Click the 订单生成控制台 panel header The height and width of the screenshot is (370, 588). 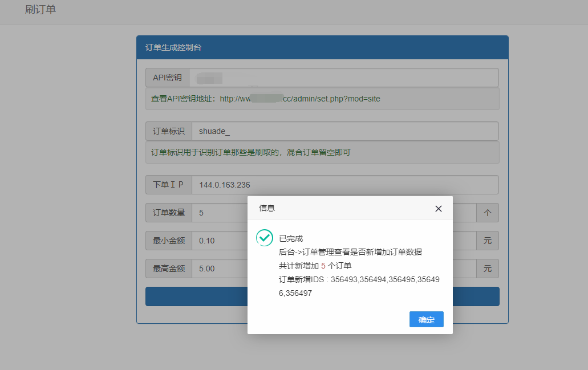[x=322, y=47]
